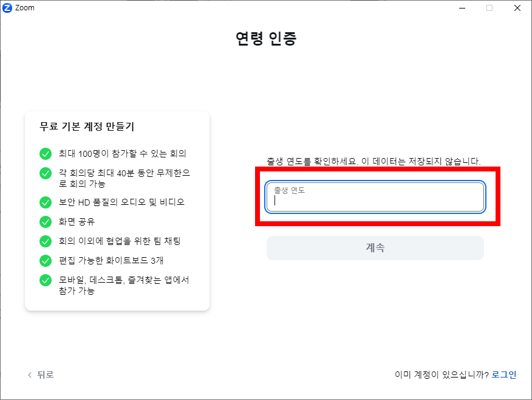
Task: Click the text 최대 100명이 참가할 수 있는 회의
Action: coord(123,153)
